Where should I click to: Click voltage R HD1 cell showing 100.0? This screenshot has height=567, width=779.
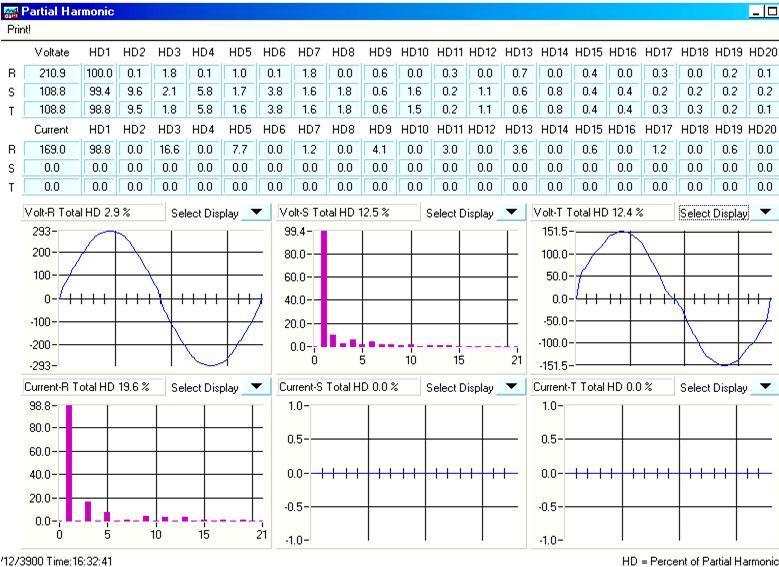tap(99, 73)
